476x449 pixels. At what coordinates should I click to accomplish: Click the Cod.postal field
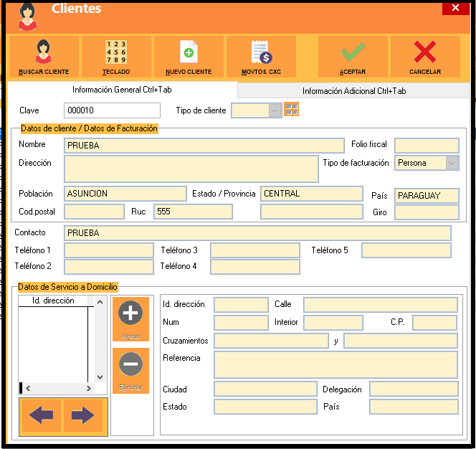(94, 212)
